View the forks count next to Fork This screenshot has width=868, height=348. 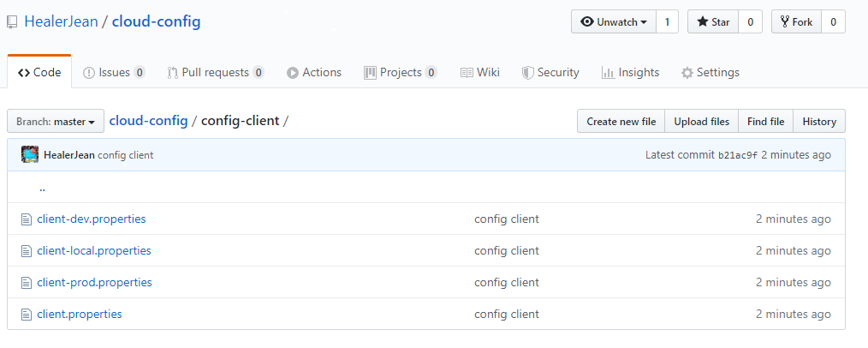pyautogui.click(x=833, y=21)
